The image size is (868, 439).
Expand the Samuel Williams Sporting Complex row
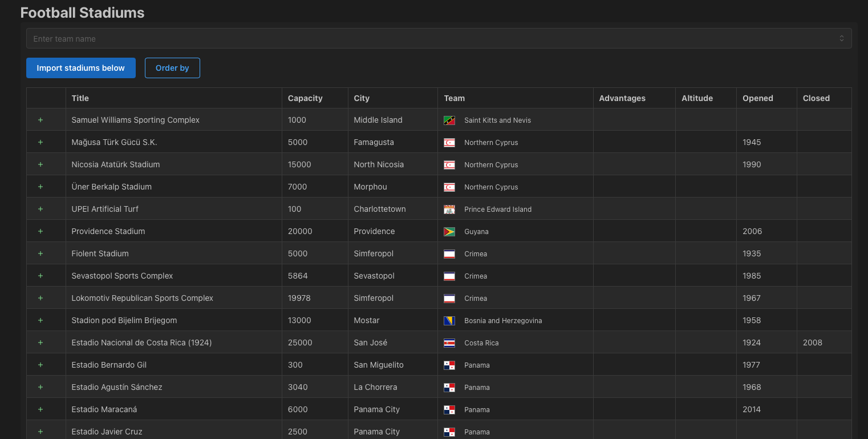[x=40, y=120]
